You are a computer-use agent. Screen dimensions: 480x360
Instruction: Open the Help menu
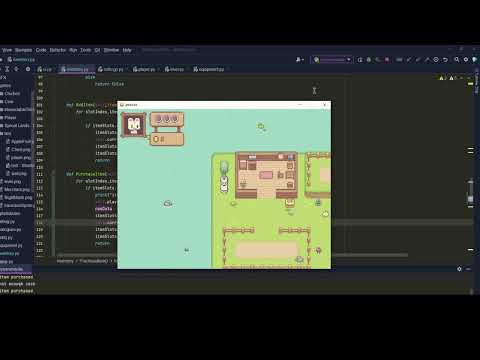[127, 50]
